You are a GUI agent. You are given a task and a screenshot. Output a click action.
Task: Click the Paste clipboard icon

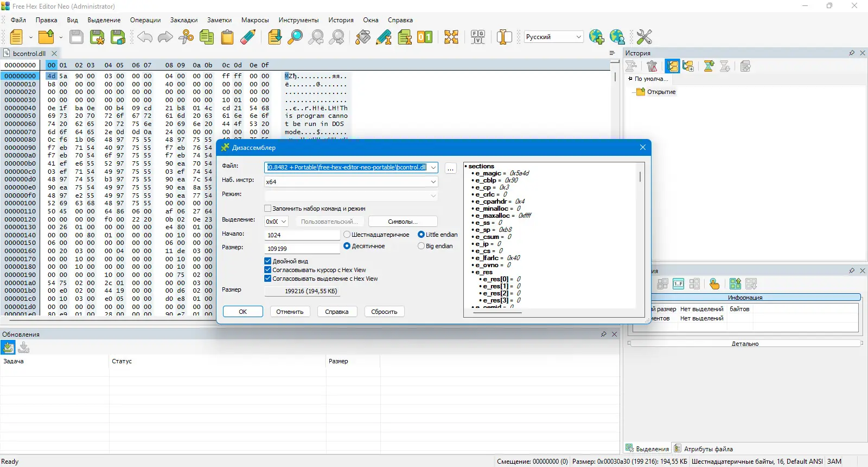pyautogui.click(x=227, y=37)
